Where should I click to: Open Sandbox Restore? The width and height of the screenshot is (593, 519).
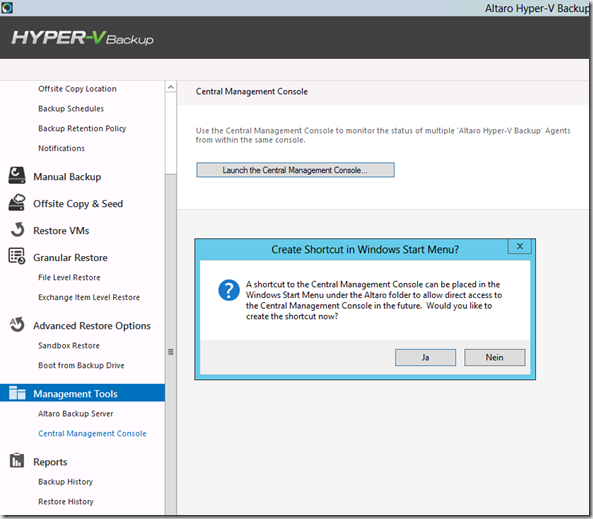[x=69, y=345]
